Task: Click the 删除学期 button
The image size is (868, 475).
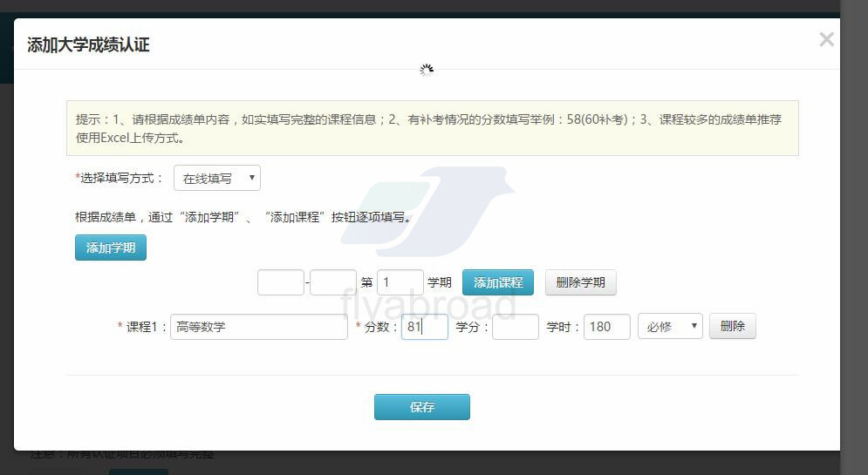Action: coord(580,282)
